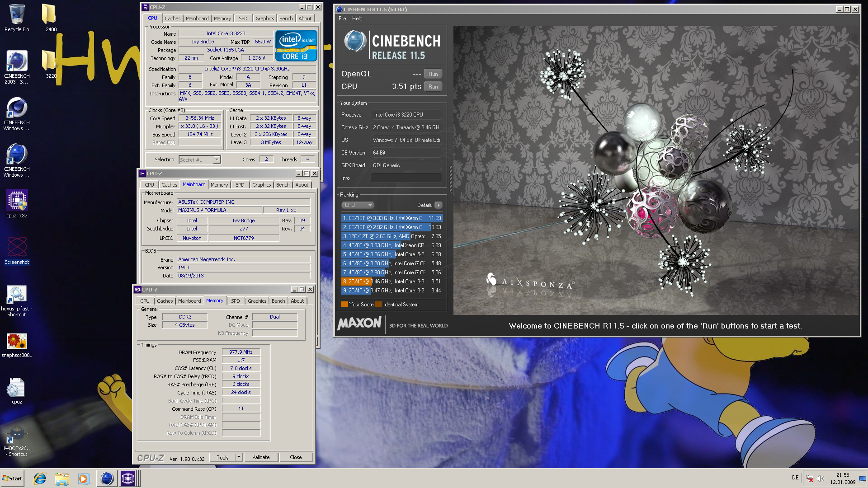Click the Close button in CPU-Z
Image resolution: width=868 pixels, height=488 pixels.
[x=296, y=457]
